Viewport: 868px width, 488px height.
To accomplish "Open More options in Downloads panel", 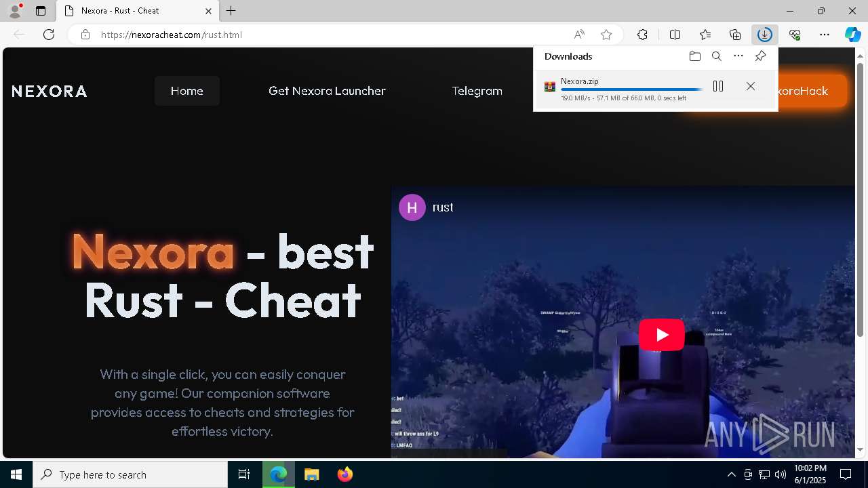I will pos(738,56).
